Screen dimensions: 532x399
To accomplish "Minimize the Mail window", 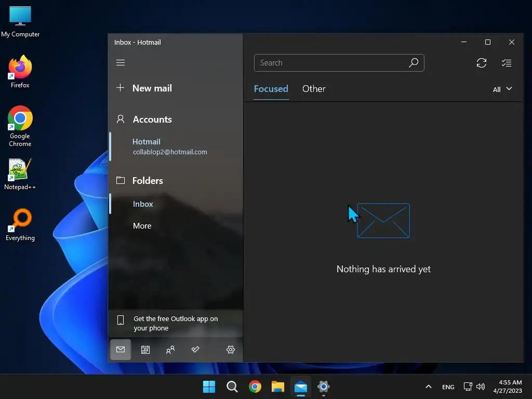I will pos(464,42).
